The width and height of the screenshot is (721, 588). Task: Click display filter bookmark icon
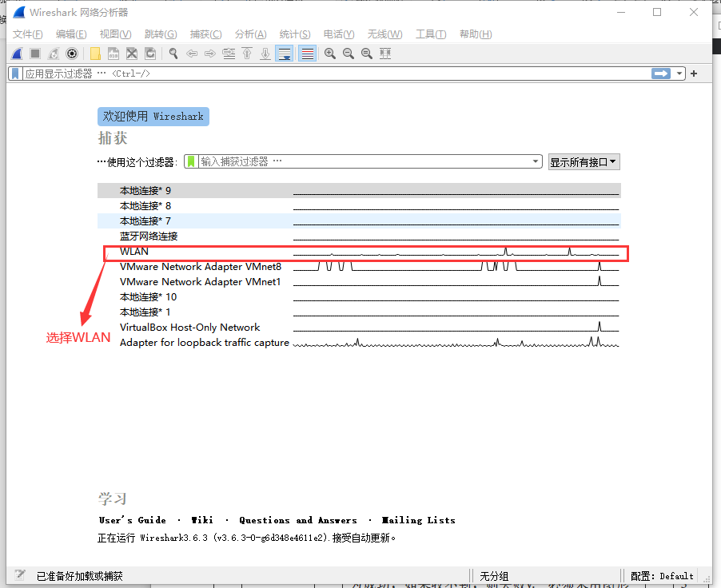pos(15,73)
